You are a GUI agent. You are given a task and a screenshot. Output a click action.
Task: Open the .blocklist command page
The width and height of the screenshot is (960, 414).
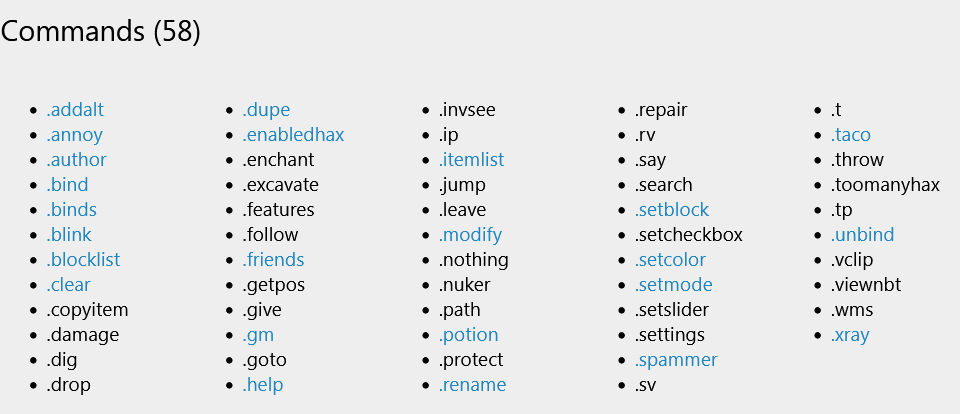pos(83,260)
